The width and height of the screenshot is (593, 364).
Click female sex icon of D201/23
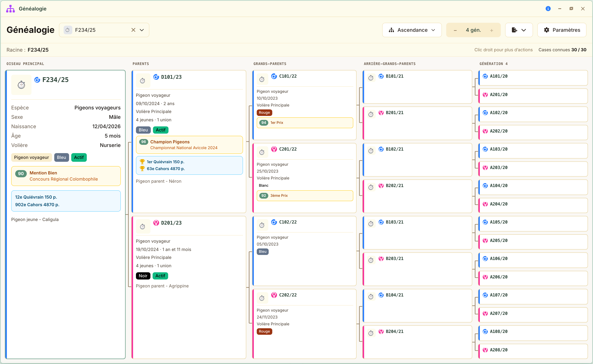[156, 223]
